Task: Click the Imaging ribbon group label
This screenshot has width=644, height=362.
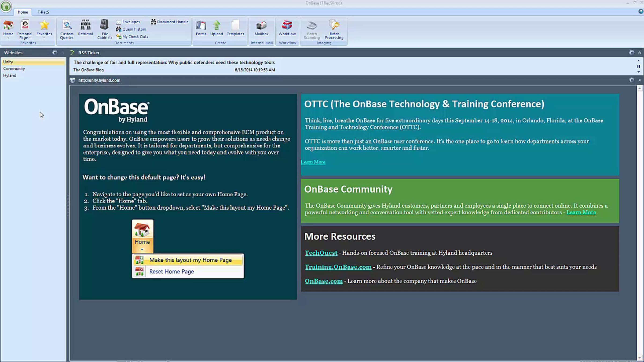Action: (x=324, y=43)
